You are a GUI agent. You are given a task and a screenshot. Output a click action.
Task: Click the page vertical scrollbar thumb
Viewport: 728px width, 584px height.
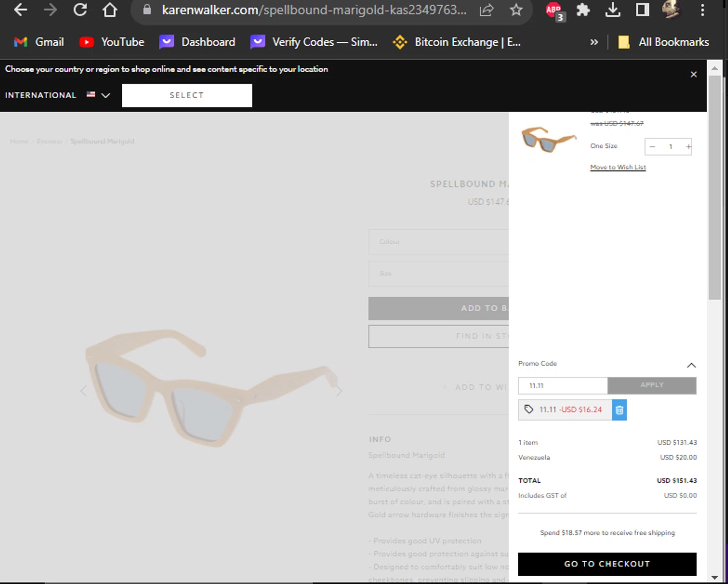click(714, 188)
